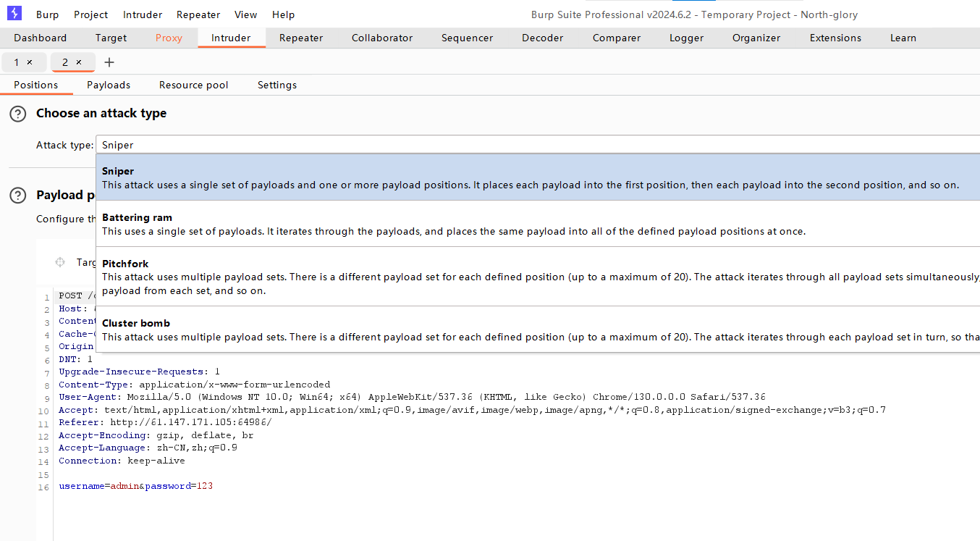Open the Intruder menu
The width and height of the screenshot is (980, 541).
pyautogui.click(x=143, y=14)
